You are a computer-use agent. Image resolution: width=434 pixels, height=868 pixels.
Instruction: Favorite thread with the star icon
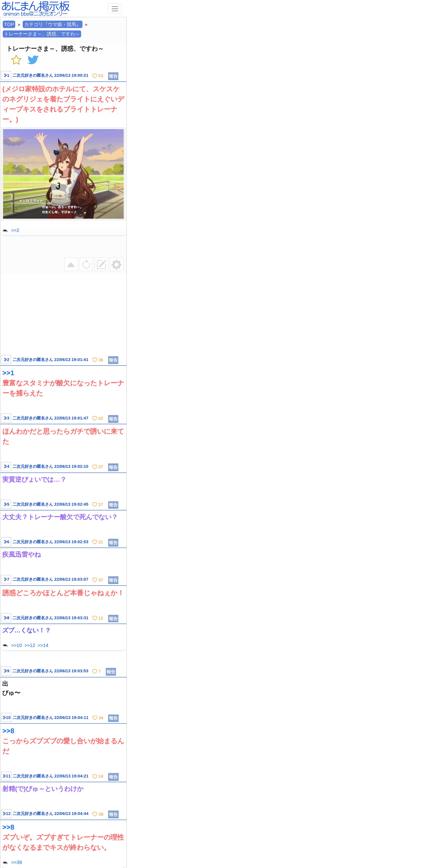point(16,60)
